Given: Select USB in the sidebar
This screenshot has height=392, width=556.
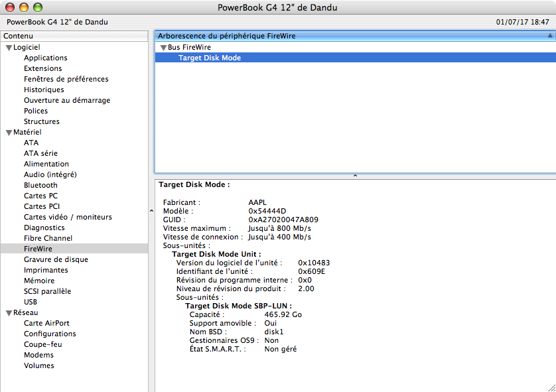Looking at the screenshot, I should pyautogui.click(x=30, y=302).
